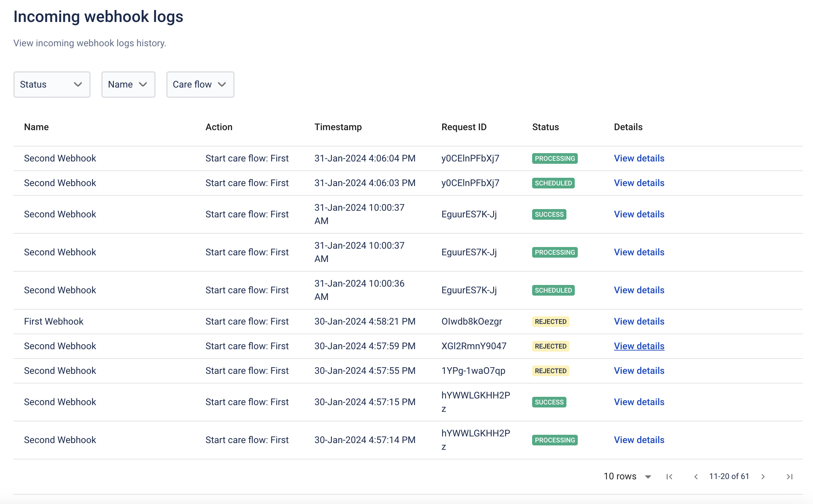Image resolution: width=813 pixels, height=504 pixels.
Task: View details for the 4:06:04 PM log
Action: point(639,158)
